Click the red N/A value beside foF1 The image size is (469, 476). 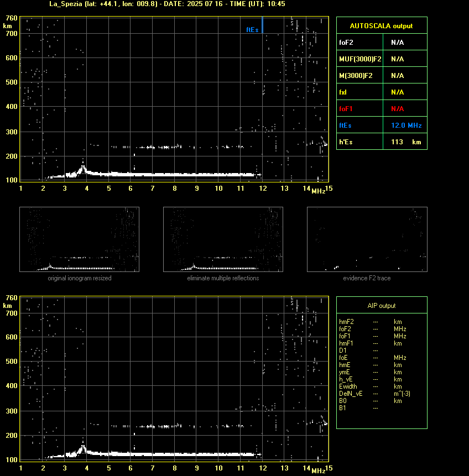point(397,109)
